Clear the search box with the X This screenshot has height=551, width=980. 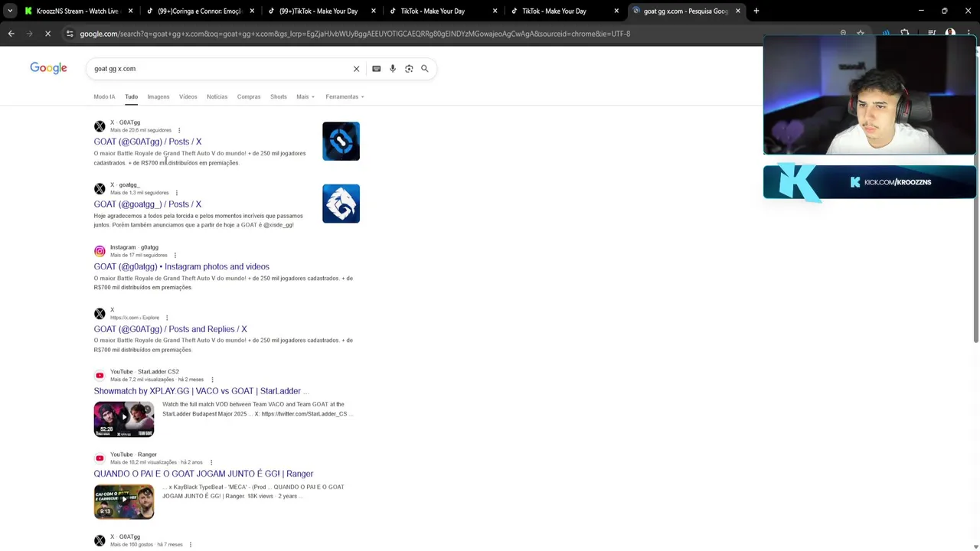coord(356,69)
